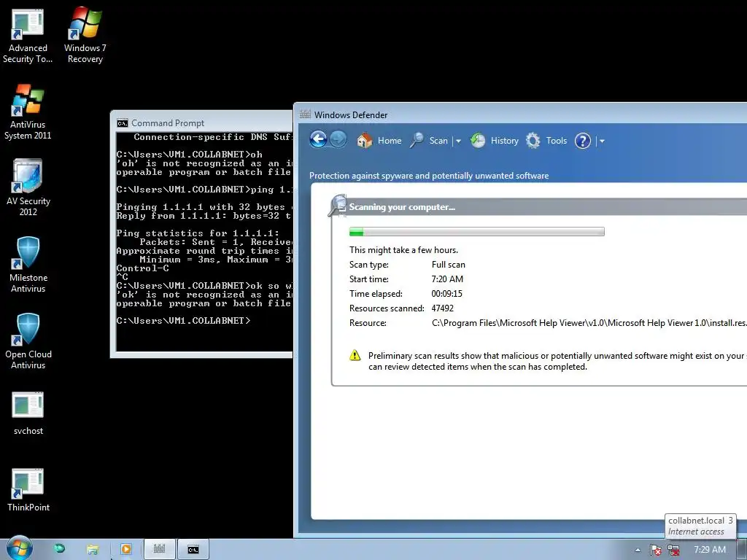Click 'Protection against spyware' heading text
Screen dimensions: 747x560
click(x=429, y=175)
